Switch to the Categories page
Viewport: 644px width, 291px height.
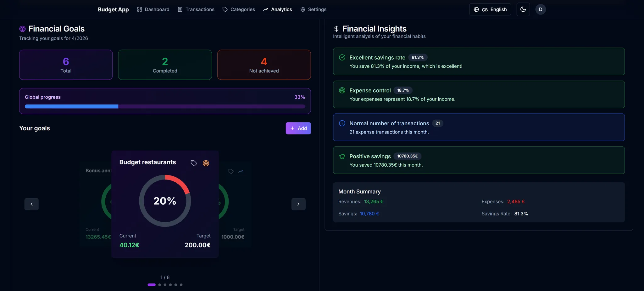[239, 9]
